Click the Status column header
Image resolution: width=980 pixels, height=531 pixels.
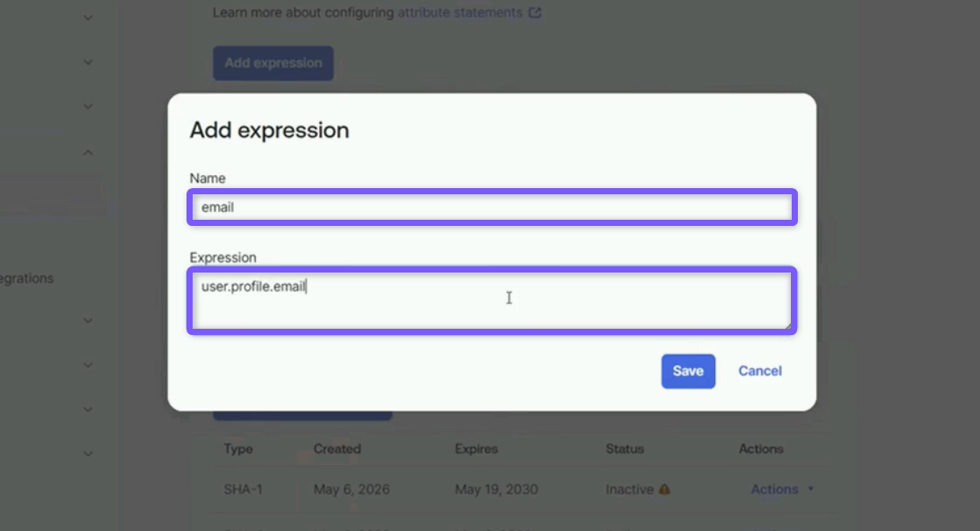coord(625,449)
